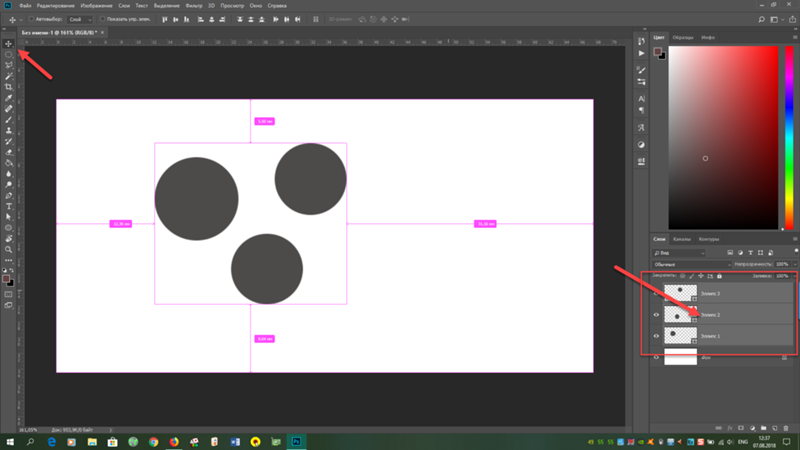Open the layer filter Вид dropdown
Viewport: 800px width, 450px height.
680,253
